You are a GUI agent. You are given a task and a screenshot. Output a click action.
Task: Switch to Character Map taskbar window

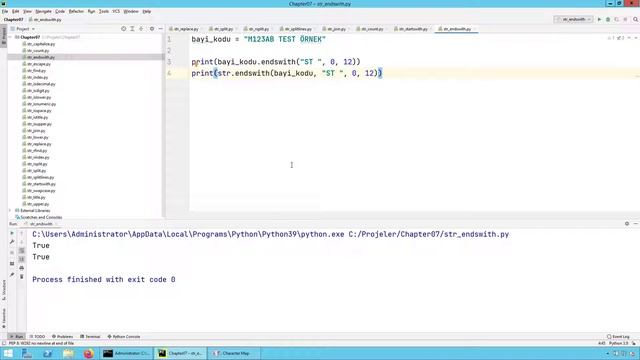[x=233, y=353]
